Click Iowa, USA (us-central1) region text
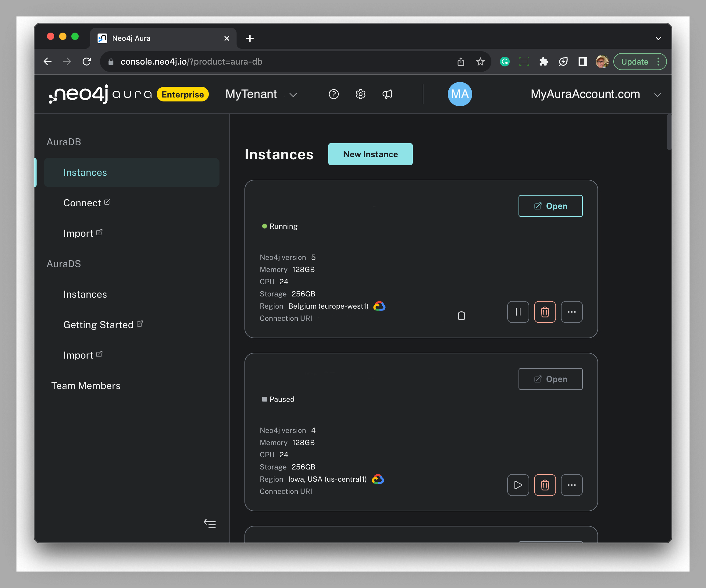706x588 pixels. (x=327, y=479)
